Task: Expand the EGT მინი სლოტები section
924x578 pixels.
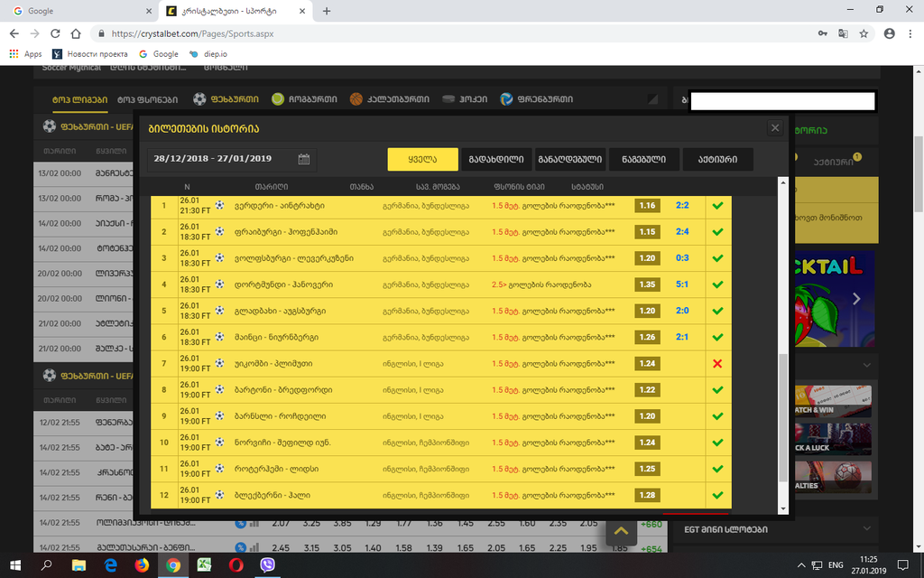Action: tap(775, 529)
